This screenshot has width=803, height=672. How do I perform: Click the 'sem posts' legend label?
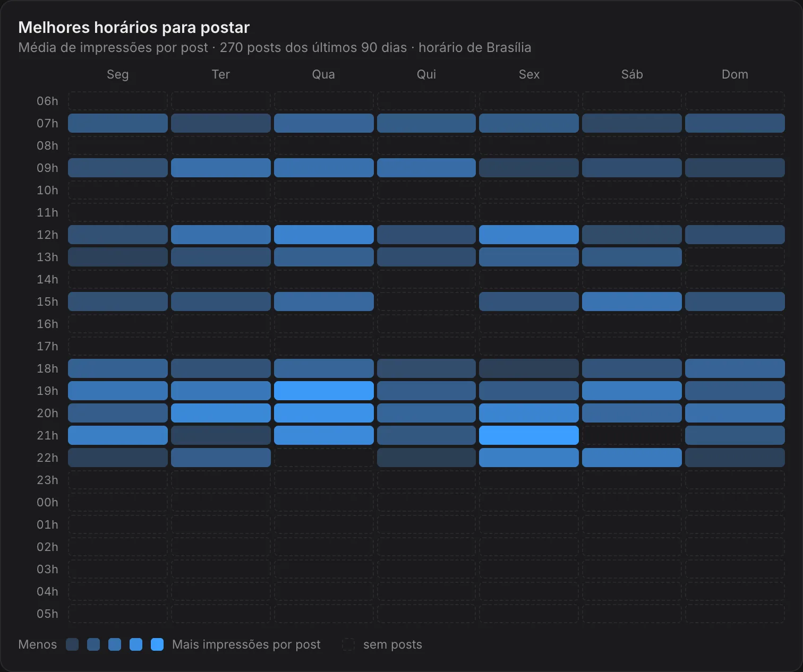pos(392,644)
